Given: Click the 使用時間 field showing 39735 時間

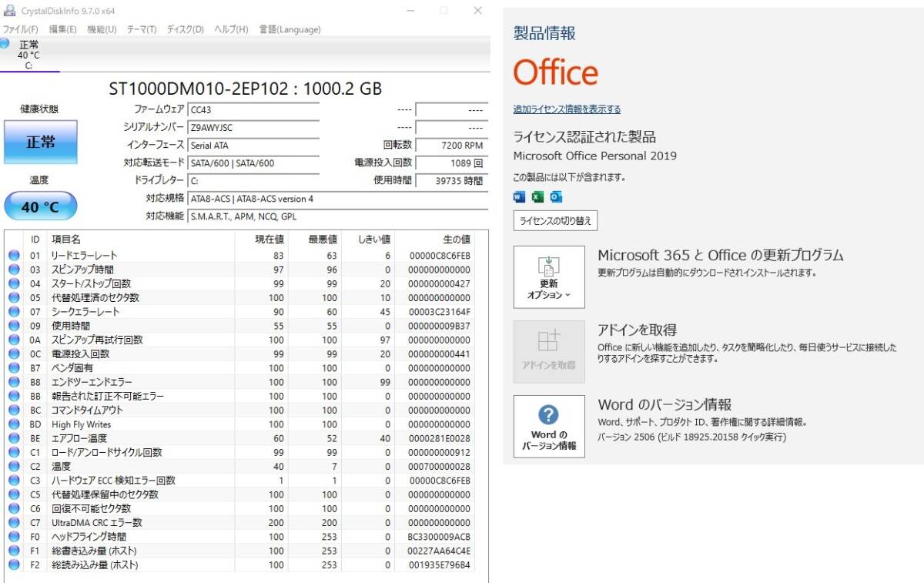Looking at the screenshot, I should click(451, 181).
